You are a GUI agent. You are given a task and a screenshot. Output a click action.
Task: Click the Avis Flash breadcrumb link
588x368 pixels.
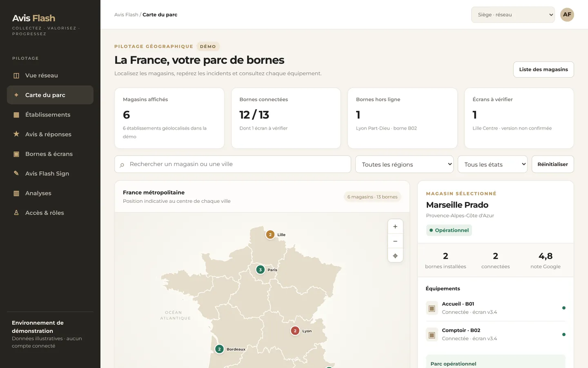pyautogui.click(x=126, y=15)
